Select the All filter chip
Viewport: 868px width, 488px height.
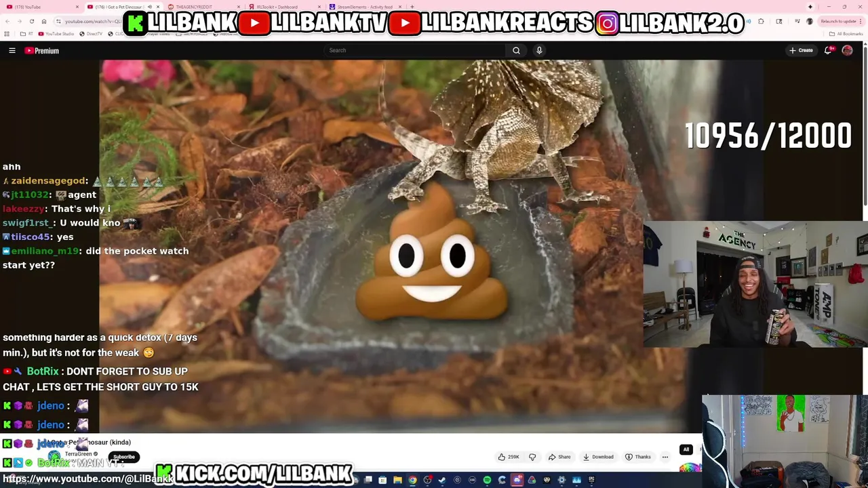tap(686, 449)
